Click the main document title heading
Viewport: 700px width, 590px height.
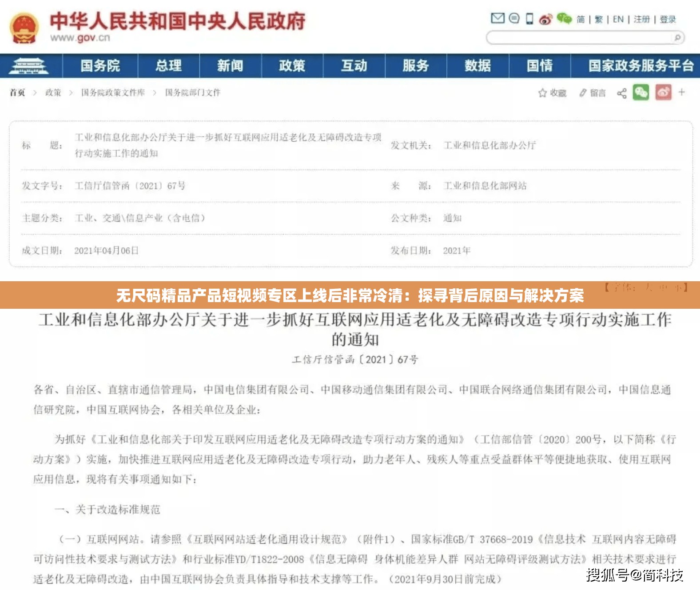(354, 329)
